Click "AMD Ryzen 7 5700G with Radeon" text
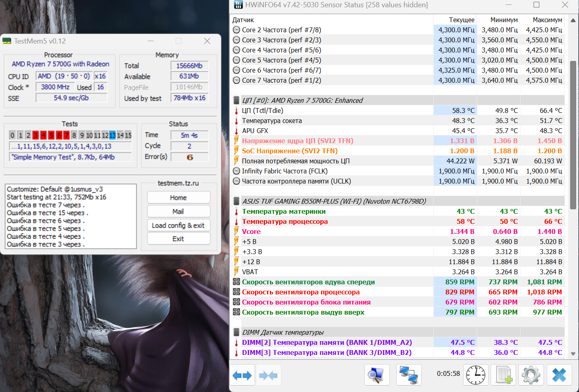 pyautogui.click(x=61, y=64)
